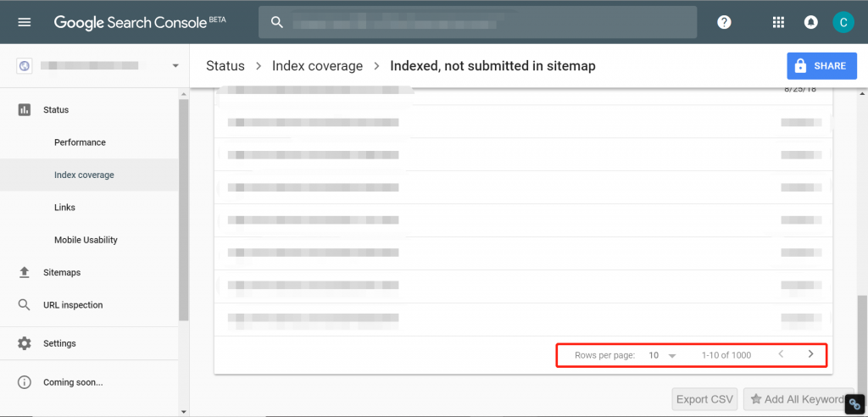Open the Links report
The image size is (868, 417).
pos(65,208)
